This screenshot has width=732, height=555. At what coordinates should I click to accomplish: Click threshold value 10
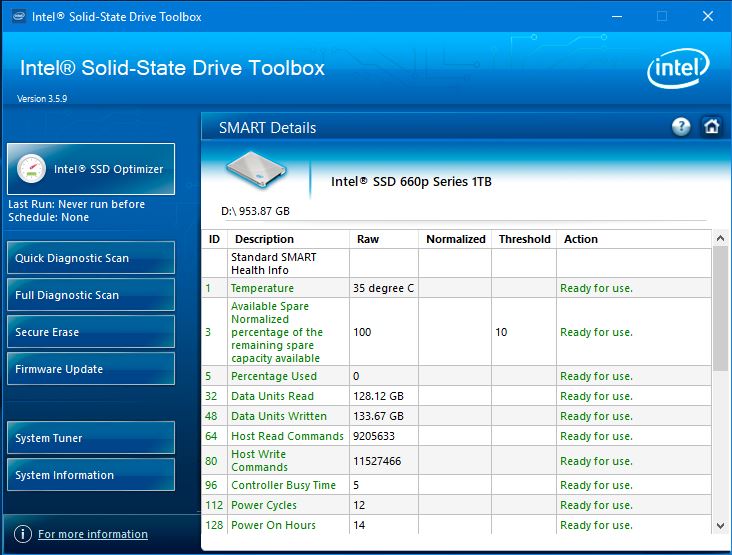tap(501, 332)
